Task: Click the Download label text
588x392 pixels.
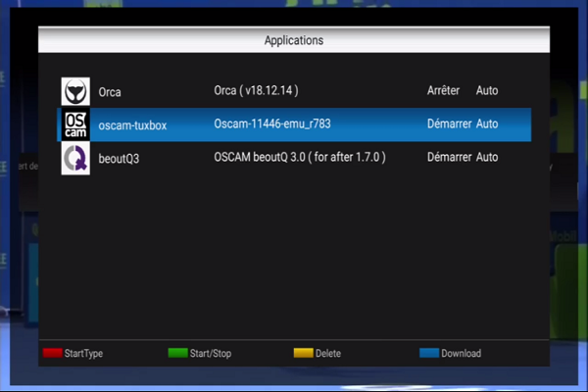Action: click(461, 354)
